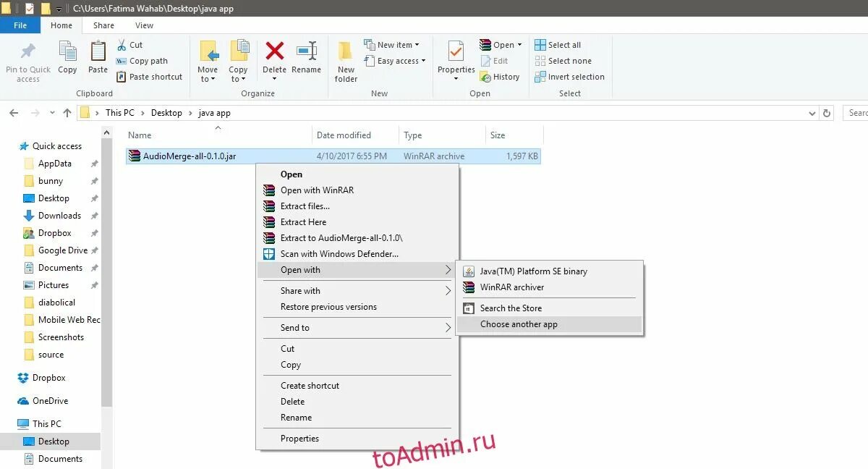Click Copy path in ribbon
Viewport: 868px width, 469px height.
click(142, 61)
